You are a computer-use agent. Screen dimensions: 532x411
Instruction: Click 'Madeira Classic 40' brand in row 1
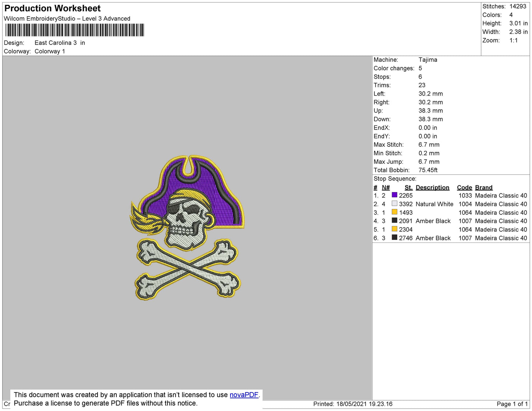point(501,195)
